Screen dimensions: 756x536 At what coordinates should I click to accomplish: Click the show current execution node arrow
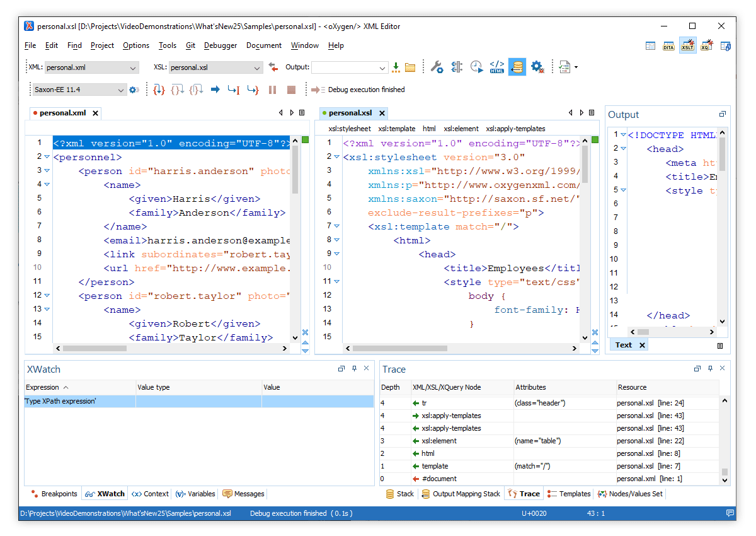coord(318,90)
